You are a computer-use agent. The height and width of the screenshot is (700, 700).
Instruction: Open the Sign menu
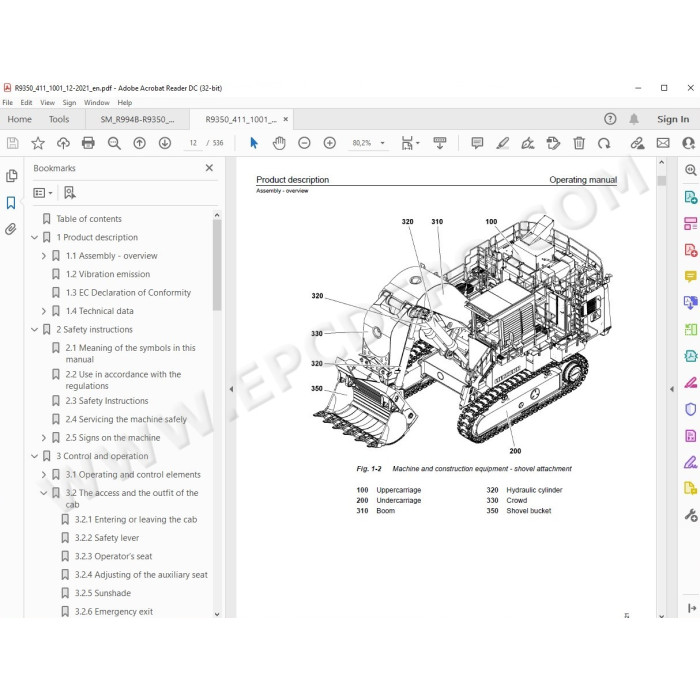(69, 102)
